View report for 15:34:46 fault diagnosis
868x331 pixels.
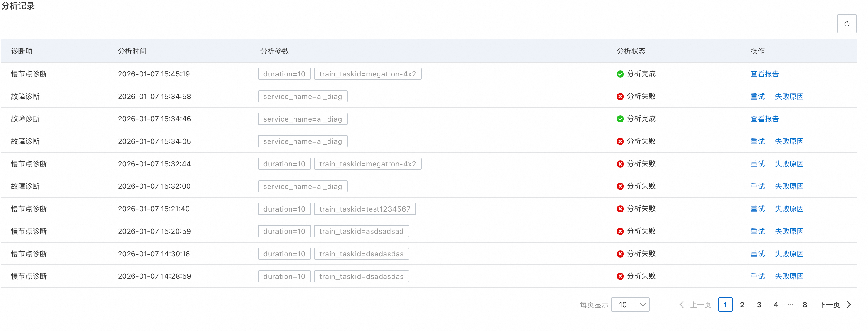click(765, 119)
